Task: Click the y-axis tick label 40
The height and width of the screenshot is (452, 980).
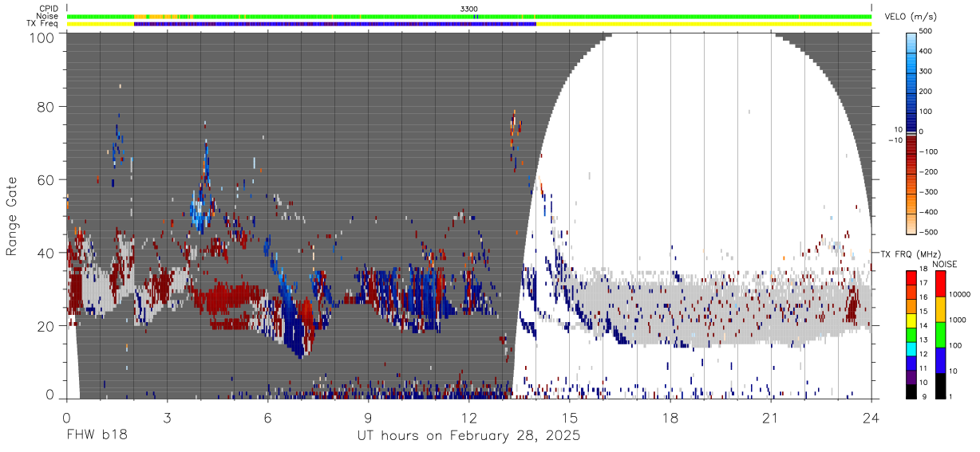Action: pyautogui.click(x=46, y=253)
